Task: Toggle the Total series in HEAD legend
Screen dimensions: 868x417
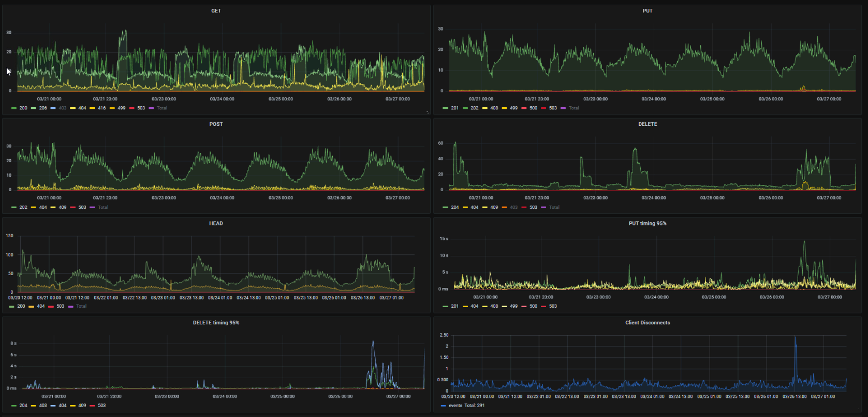Action: (x=81, y=306)
